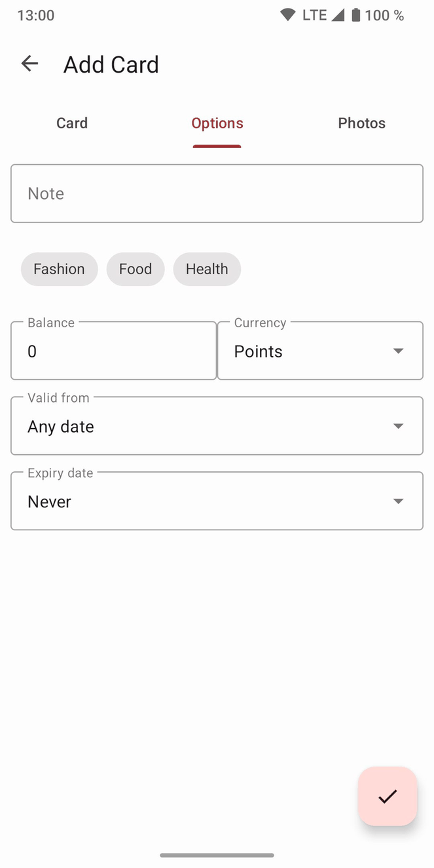Click inside the Note text area
The height and width of the screenshot is (868, 434).
[x=217, y=193]
